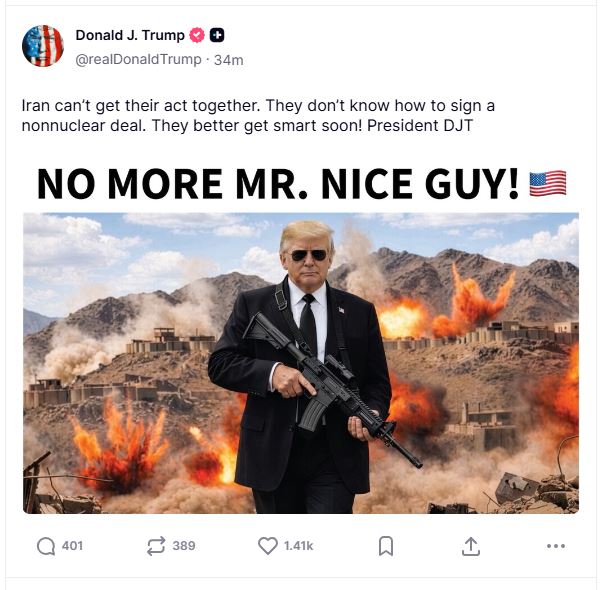Click the ReTruth repost arrows icon
The image size is (603, 590).
coord(155,546)
